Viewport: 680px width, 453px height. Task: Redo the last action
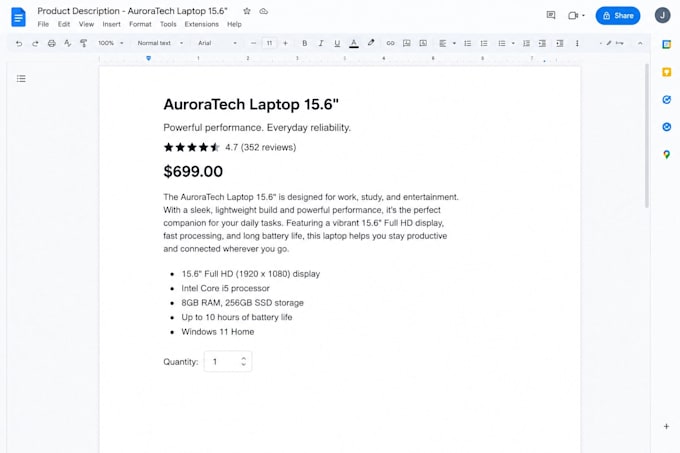point(35,43)
